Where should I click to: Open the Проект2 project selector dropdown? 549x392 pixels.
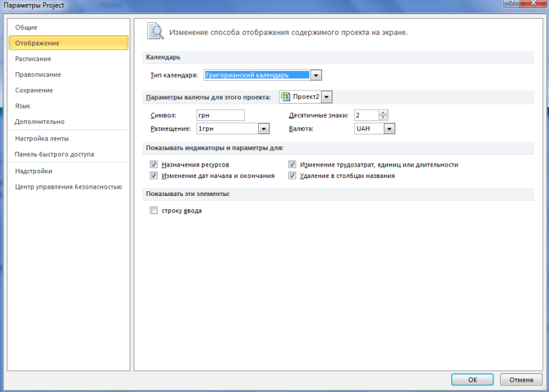[x=326, y=97]
